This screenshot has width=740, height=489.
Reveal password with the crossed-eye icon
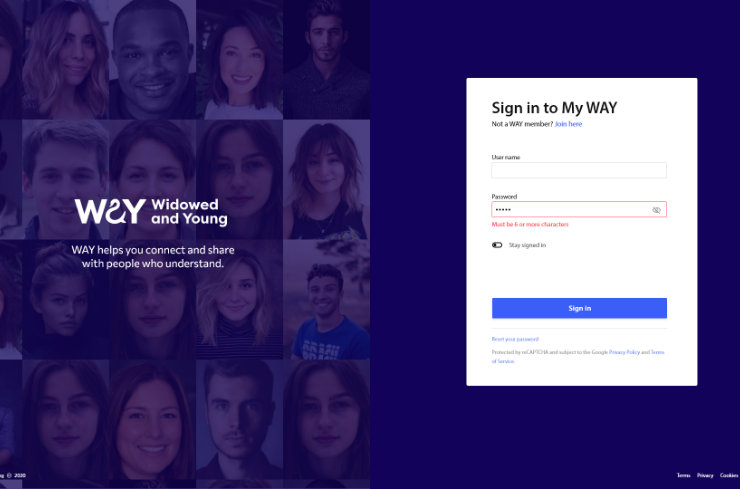coord(656,210)
